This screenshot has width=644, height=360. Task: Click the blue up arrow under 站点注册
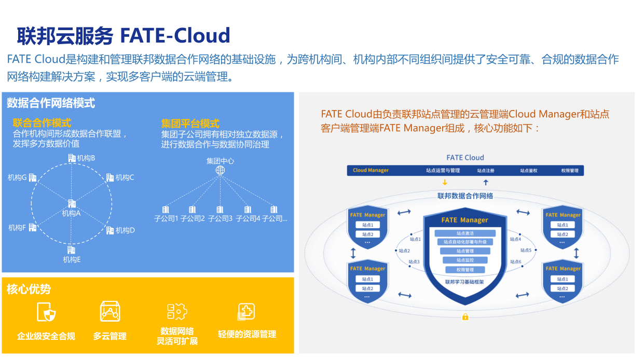(x=486, y=182)
